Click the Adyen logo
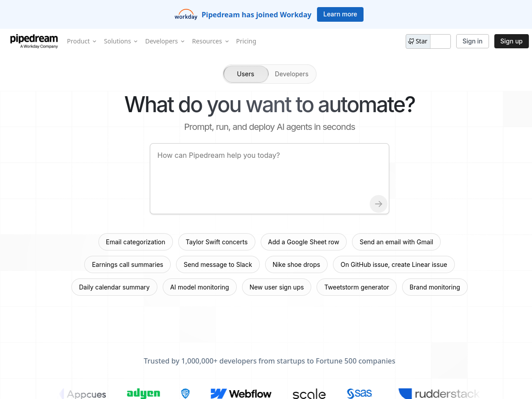 [143, 393]
